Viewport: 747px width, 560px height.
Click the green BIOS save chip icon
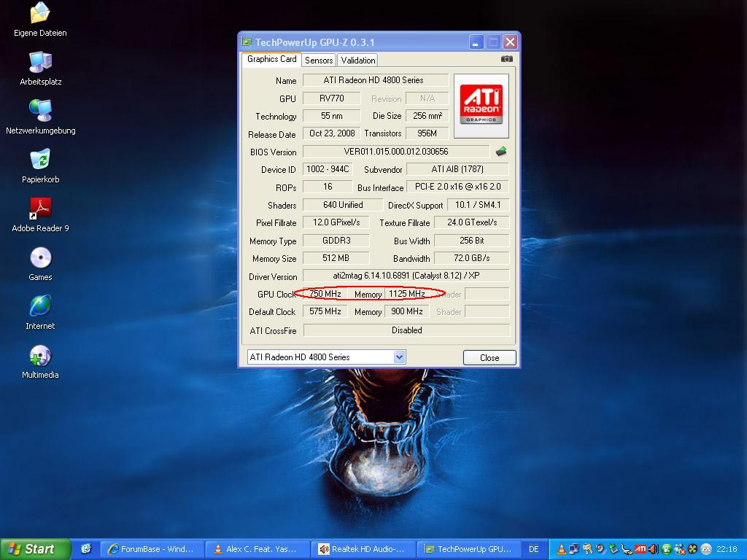(x=500, y=152)
